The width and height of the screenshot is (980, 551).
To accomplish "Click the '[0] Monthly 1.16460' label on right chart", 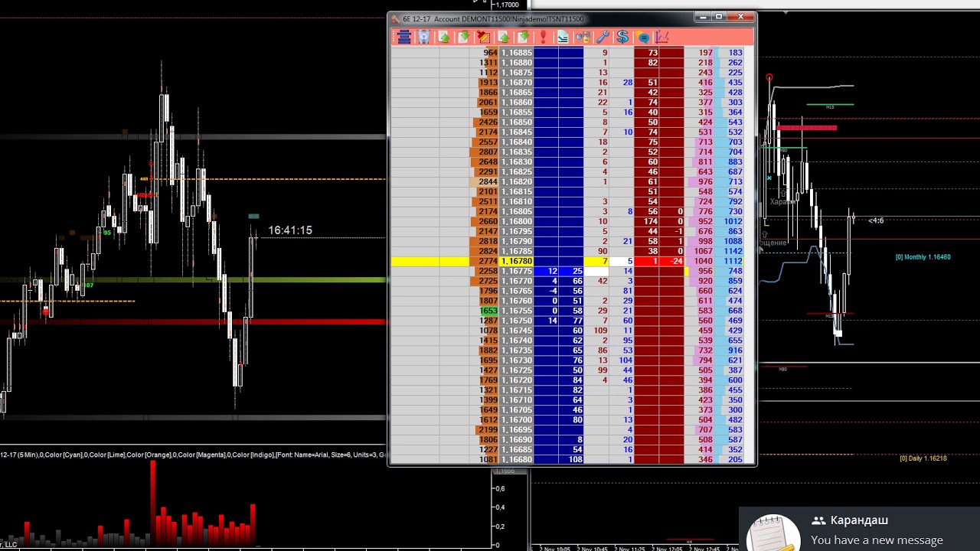I will (x=923, y=257).
